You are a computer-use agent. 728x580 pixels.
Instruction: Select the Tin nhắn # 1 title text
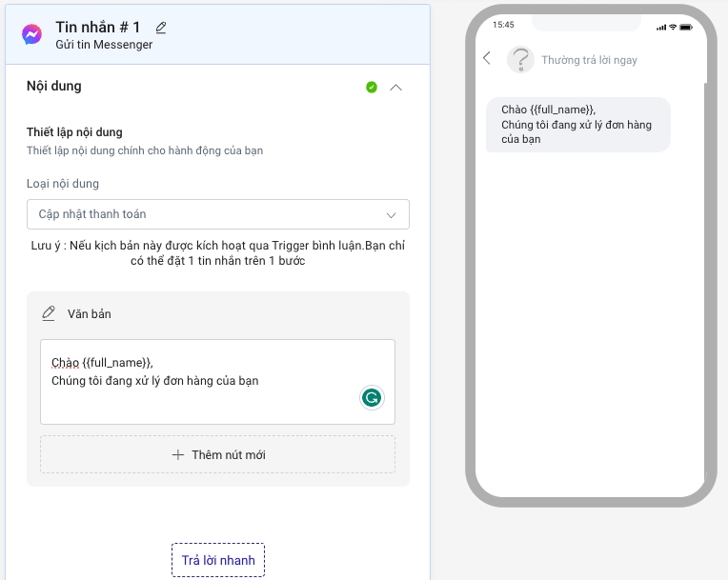point(97,28)
